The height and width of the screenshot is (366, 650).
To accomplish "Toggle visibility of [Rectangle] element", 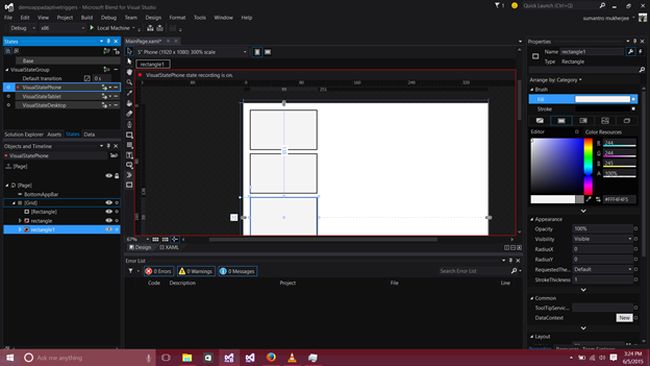I will (109, 212).
